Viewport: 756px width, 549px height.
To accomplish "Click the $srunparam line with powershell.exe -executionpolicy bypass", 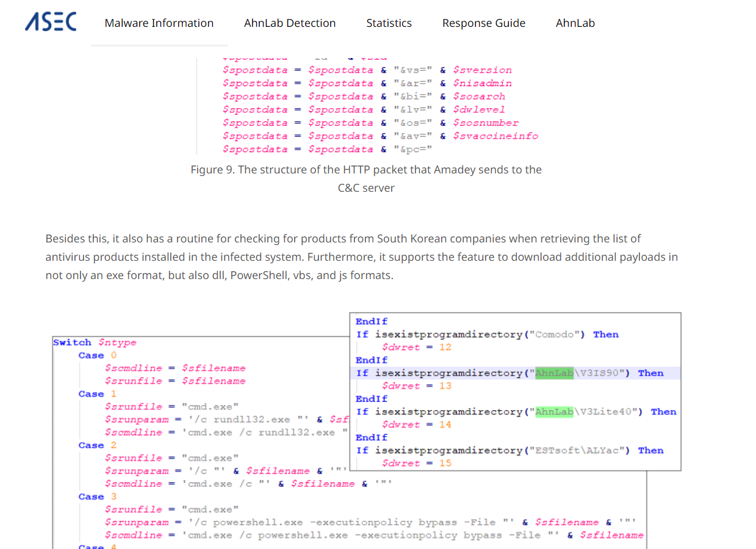I will click(x=370, y=522).
